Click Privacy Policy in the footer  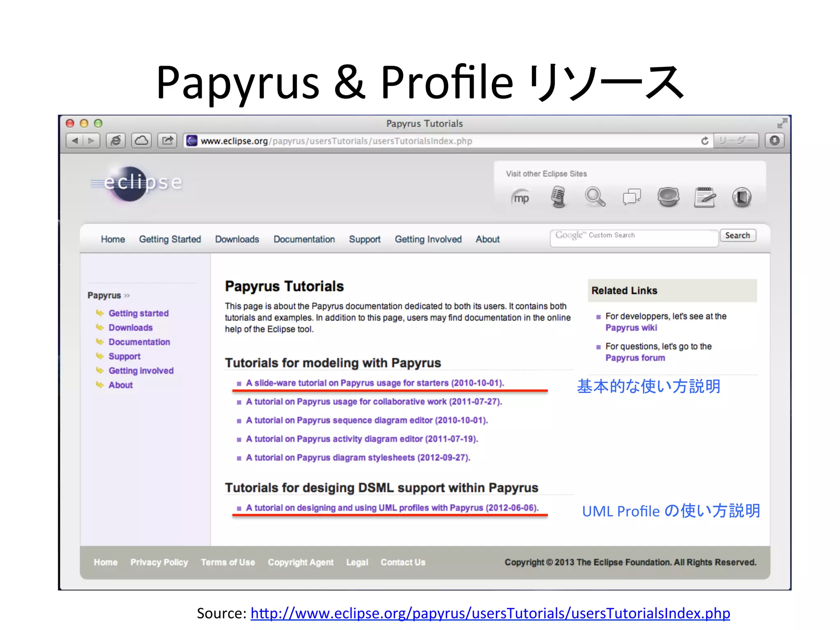coord(159,562)
